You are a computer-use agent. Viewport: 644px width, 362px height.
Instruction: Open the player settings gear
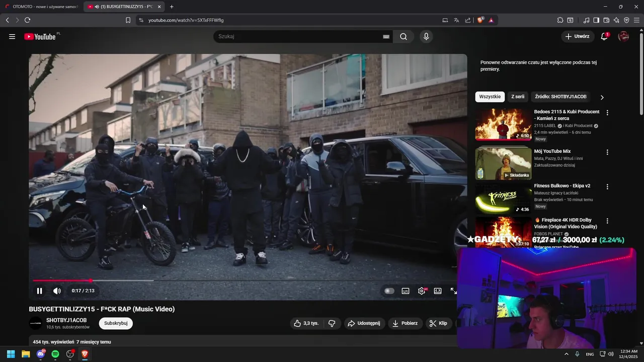(422, 291)
